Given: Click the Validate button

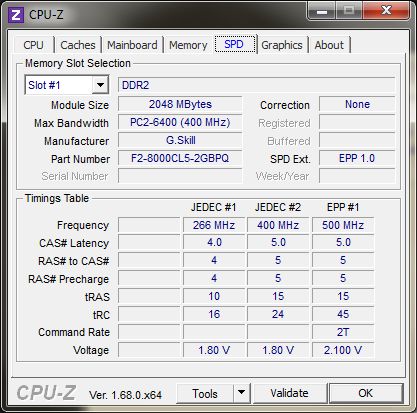Looking at the screenshot, I should pyautogui.click(x=289, y=393).
